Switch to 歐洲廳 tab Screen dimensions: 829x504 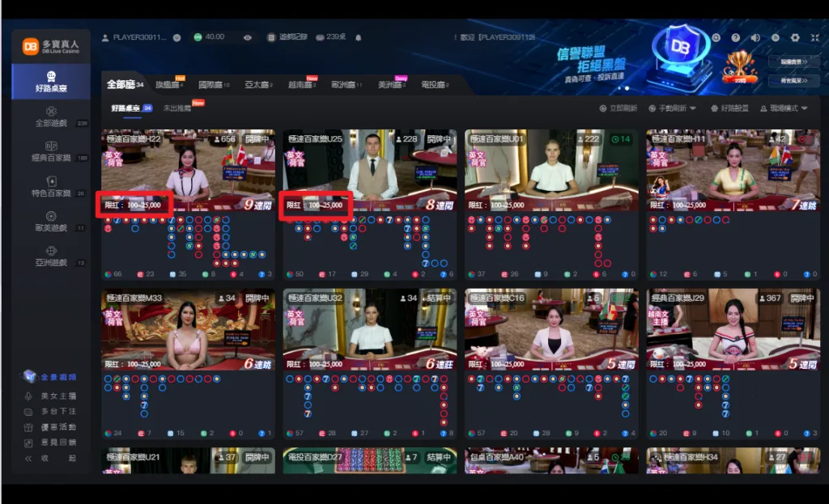click(x=346, y=84)
